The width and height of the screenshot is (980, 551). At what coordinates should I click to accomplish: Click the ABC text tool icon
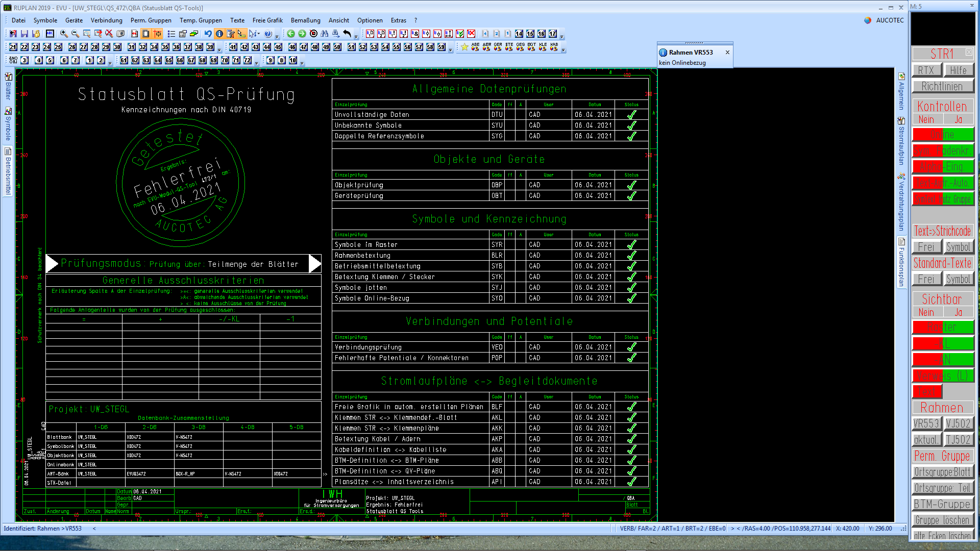pyautogui.click(x=50, y=34)
